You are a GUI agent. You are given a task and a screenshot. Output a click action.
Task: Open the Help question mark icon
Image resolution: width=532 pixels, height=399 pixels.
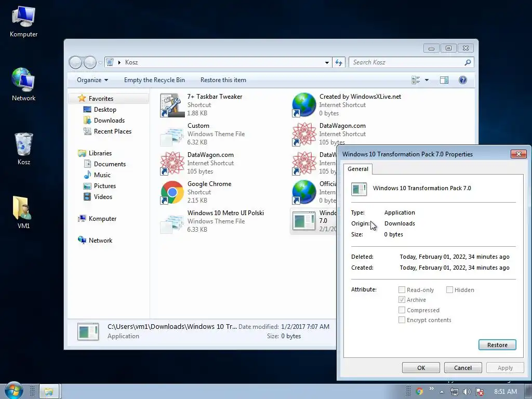coord(463,80)
